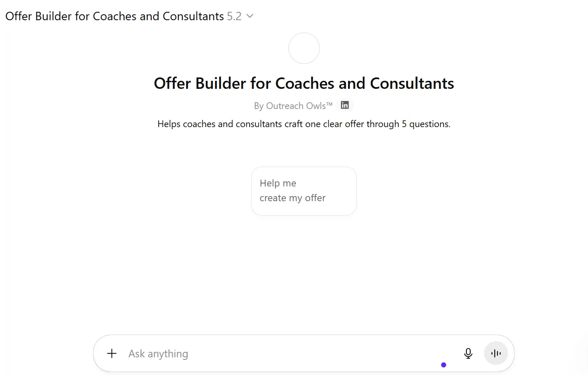Click the "Help me" line in starter card
The height and width of the screenshot is (375, 588).
(x=278, y=183)
